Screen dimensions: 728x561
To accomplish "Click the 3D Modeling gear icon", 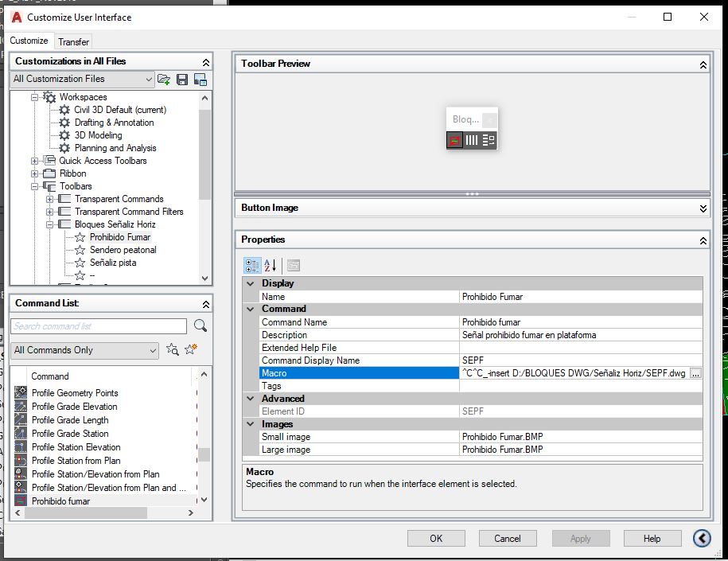I will (x=64, y=135).
